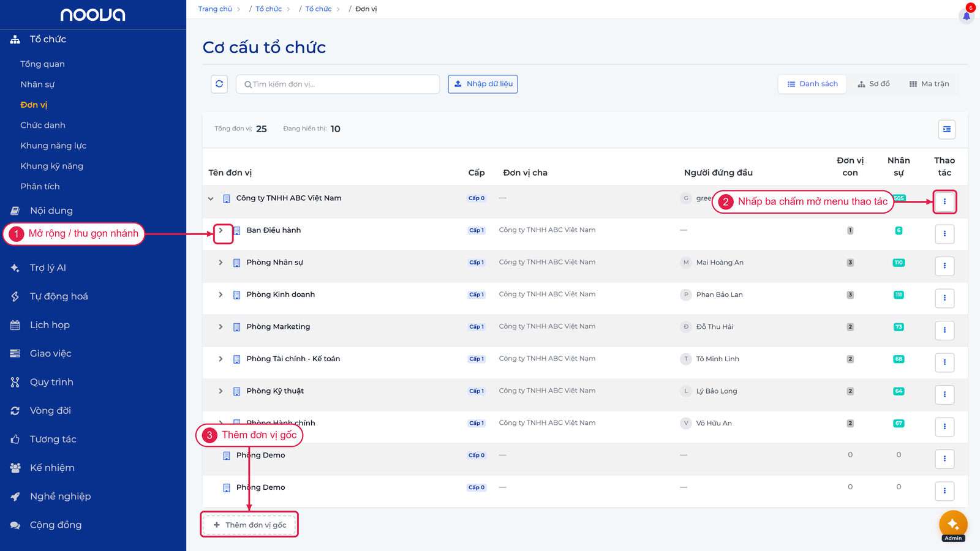
Task: Open three-dot menu for Công ty TNHH ABC
Action: (944, 201)
